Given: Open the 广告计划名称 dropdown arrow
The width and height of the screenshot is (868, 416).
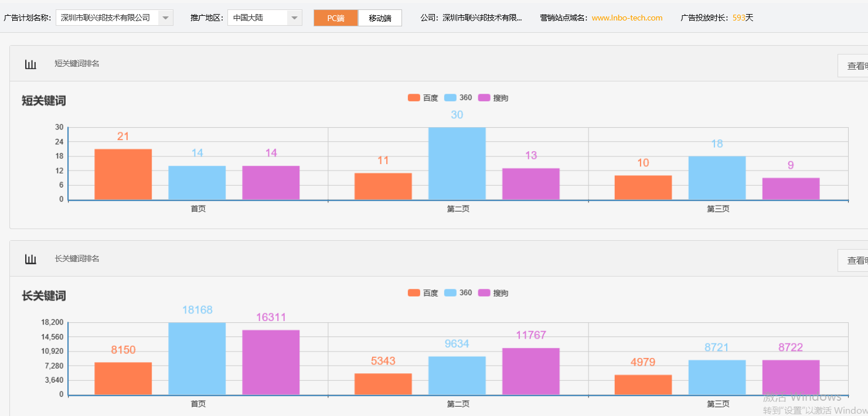Looking at the screenshot, I should pyautogui.click(x=165, y=18).
